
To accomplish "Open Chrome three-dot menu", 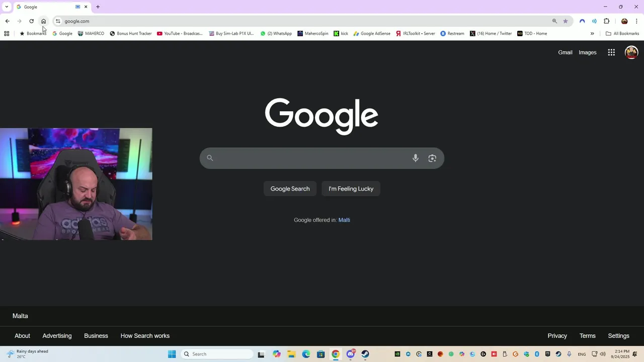I will click(x=636, y=21).
